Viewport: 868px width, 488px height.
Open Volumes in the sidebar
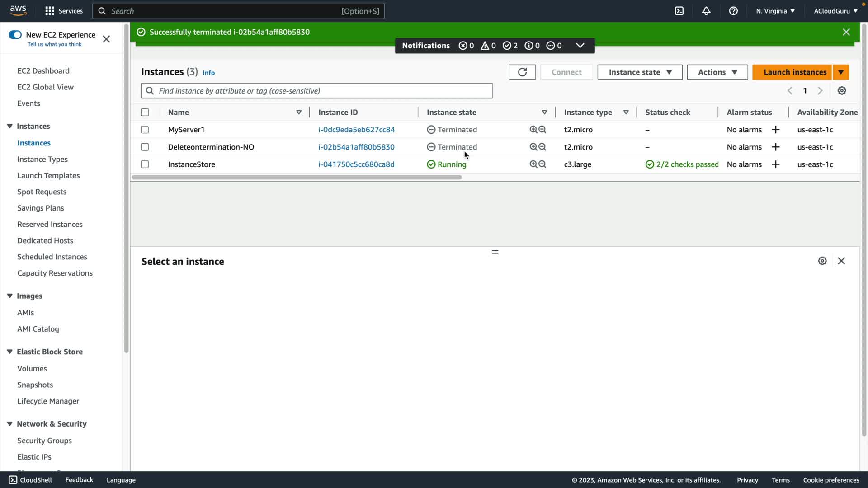coord(32,369)
